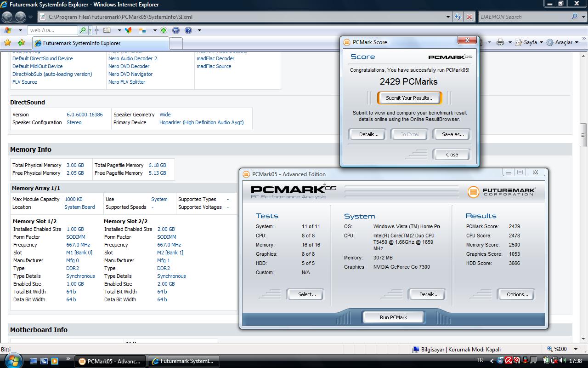Click the red Stop loading icon
Image resolution: width=588 pixels, height=368 pixels.
[x=469, y=17]
